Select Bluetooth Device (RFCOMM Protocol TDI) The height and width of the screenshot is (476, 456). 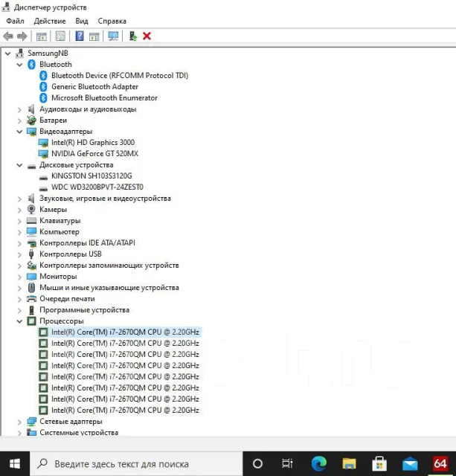[120, 76]
